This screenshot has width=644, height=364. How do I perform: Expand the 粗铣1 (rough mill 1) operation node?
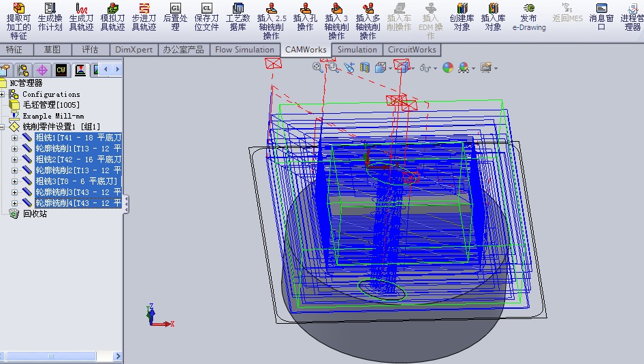[14, 138]
